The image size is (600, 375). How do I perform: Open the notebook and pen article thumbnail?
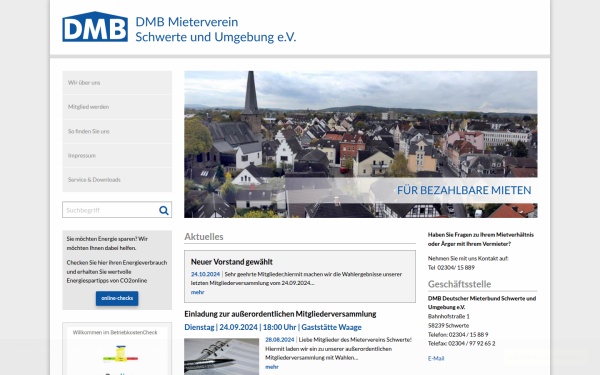tap(222, 357)
